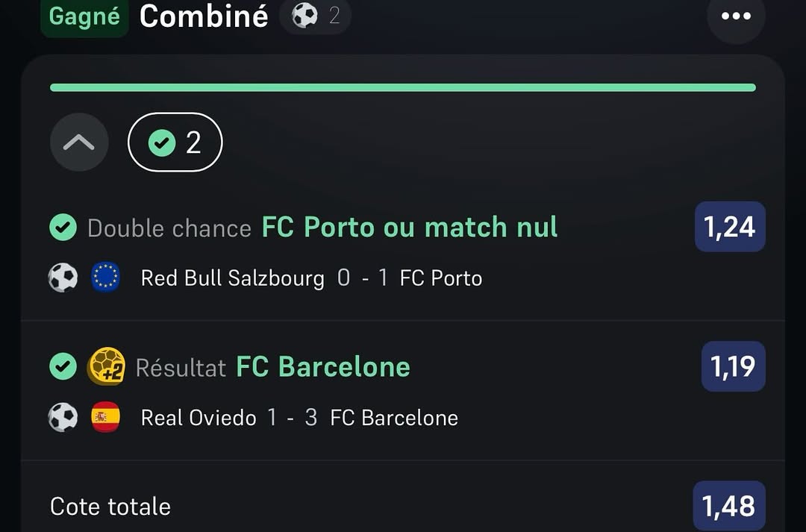The image size is (806, 532).
Task: Click the 1,48 total odds value
Action: pos(729,506)
